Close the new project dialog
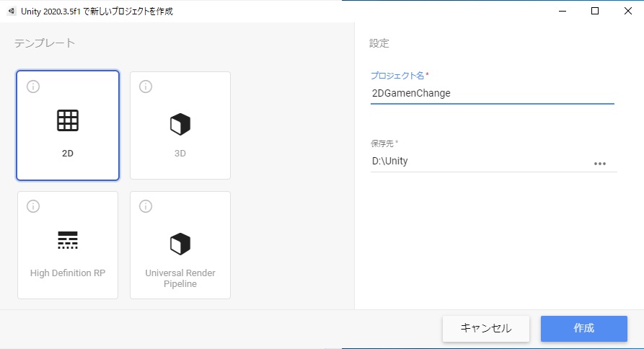This screenshot has height=349, width=644. (x=628, y=11)
